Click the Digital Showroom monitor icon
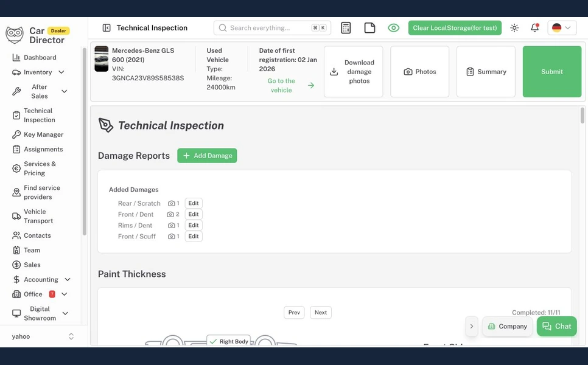Viewport: 588px width, 365px height. (x=16, y=313)
